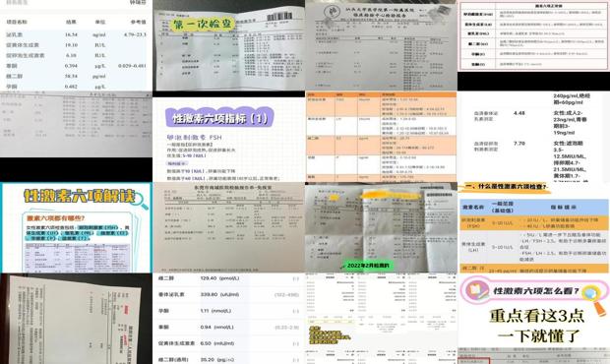The width and height of the screenshot is (610, 364).
Task: Open the pink-bordered 激素六项 reference table
Action: [x=533, y=35]
